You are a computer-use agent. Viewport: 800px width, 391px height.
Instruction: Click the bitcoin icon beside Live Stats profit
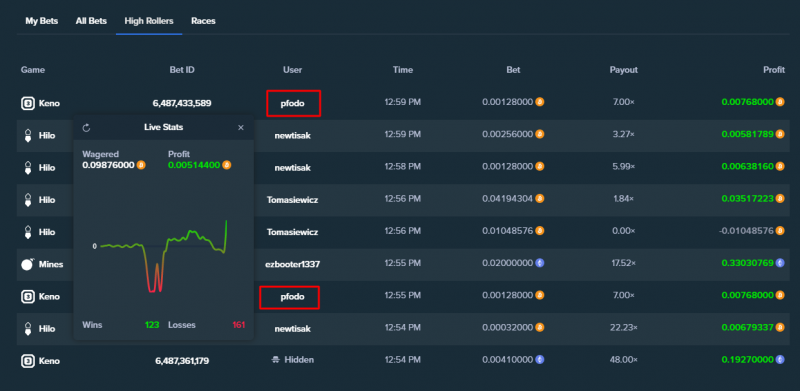[x=227, y=165]
